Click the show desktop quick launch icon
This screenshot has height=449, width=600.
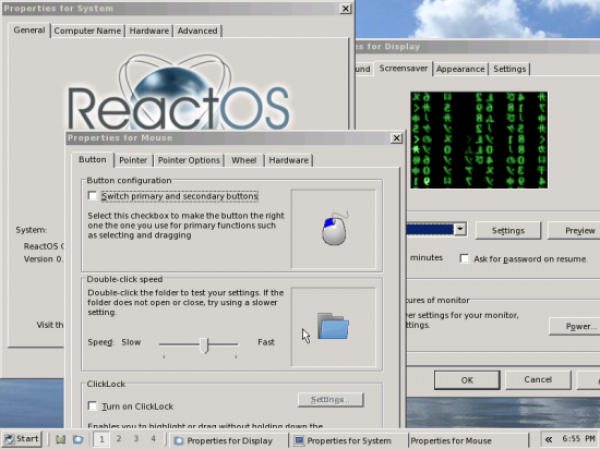pos(61,439)
